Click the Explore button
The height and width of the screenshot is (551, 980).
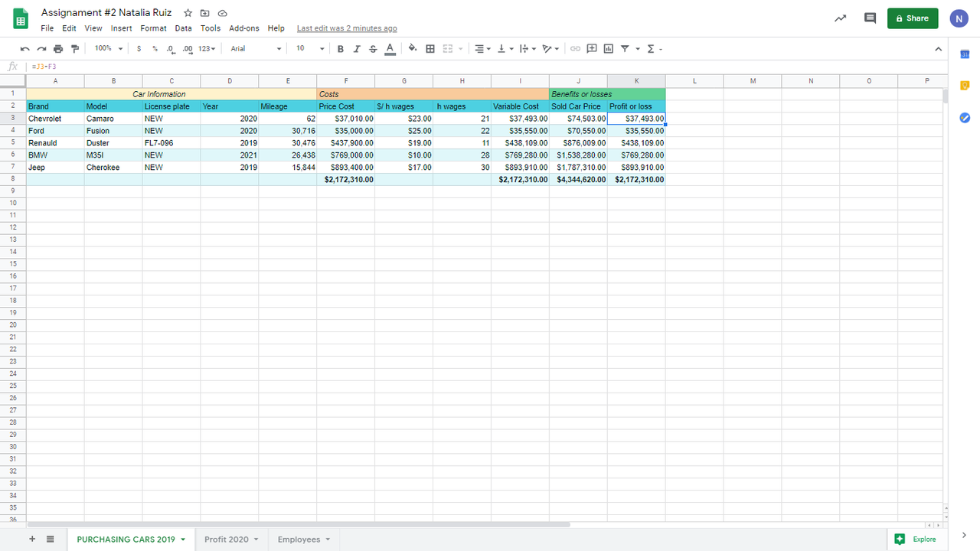(x=916, y=539)
